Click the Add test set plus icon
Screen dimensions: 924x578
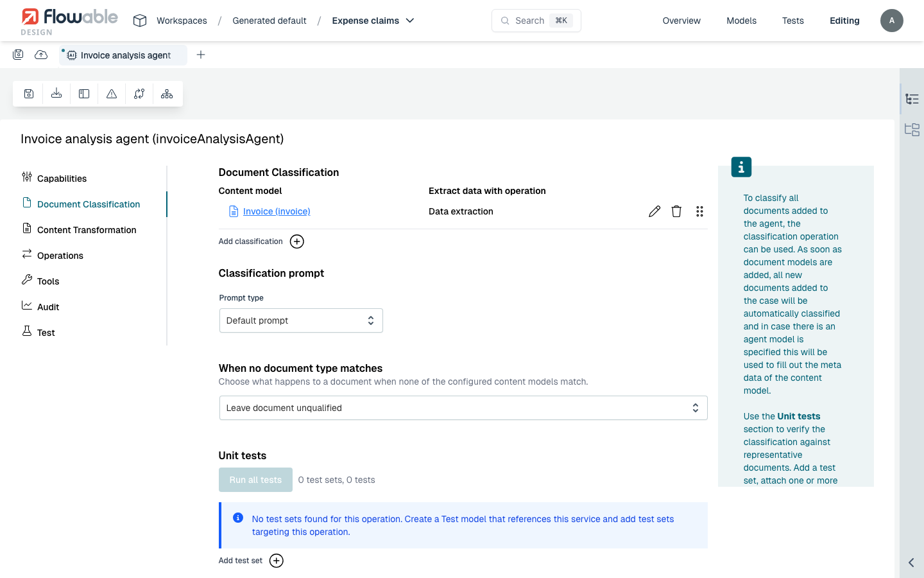point(277,561)
